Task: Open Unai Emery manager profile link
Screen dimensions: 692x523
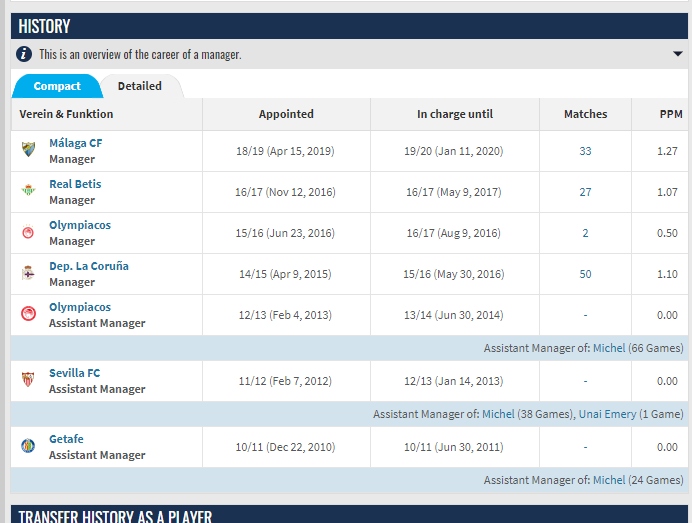Action: pos(607,414)
